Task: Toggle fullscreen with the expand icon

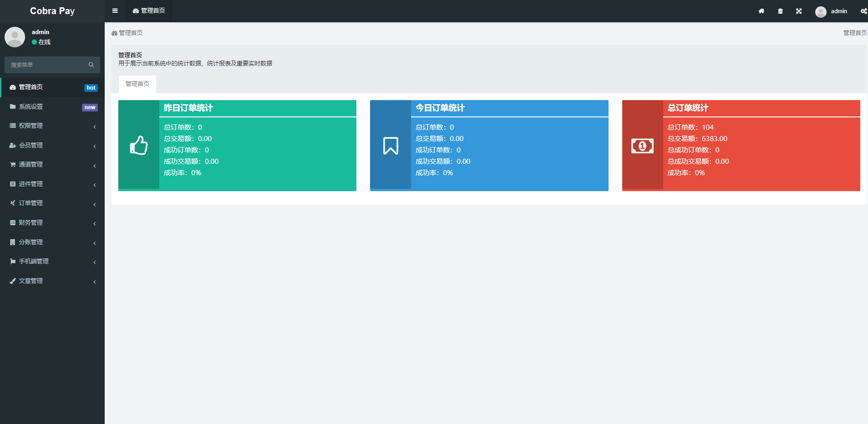Action: coord(799,11)
